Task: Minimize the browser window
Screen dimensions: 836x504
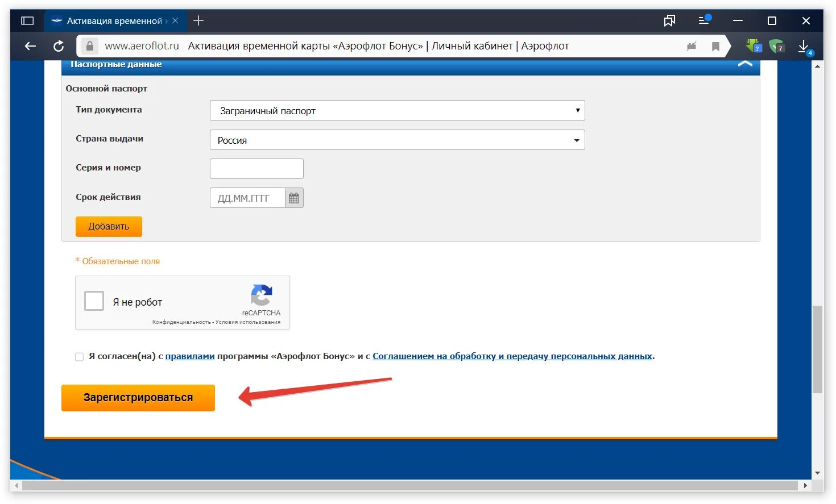Action: coord(738,21)
